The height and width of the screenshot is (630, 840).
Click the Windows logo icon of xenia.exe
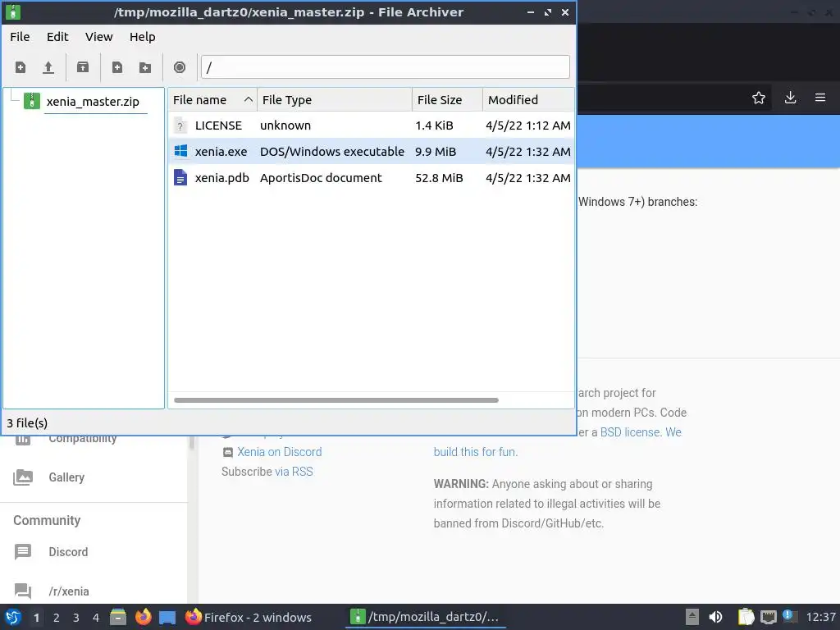coord(180,151)
